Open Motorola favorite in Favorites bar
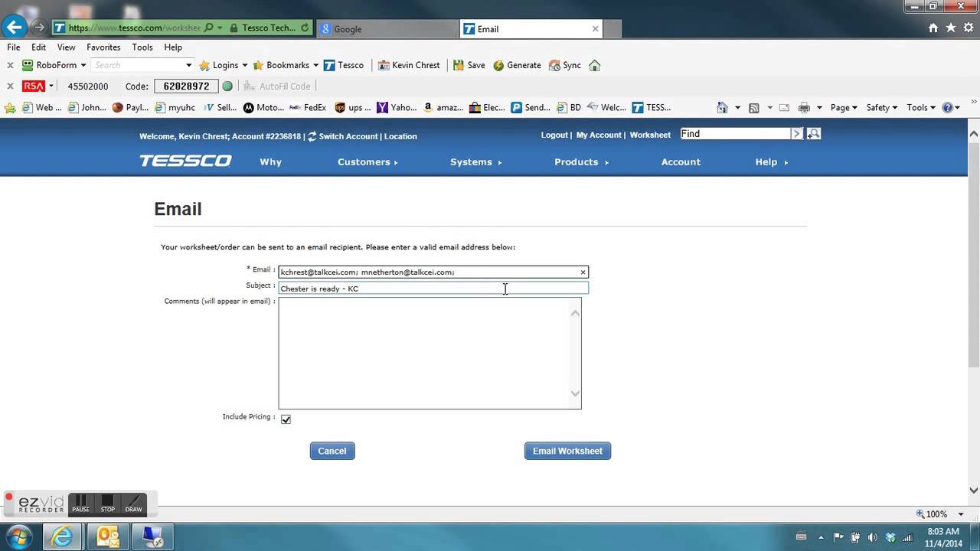The width and height of the screenshot is (980, 551). pyautogui.click(x=263, y=108)
